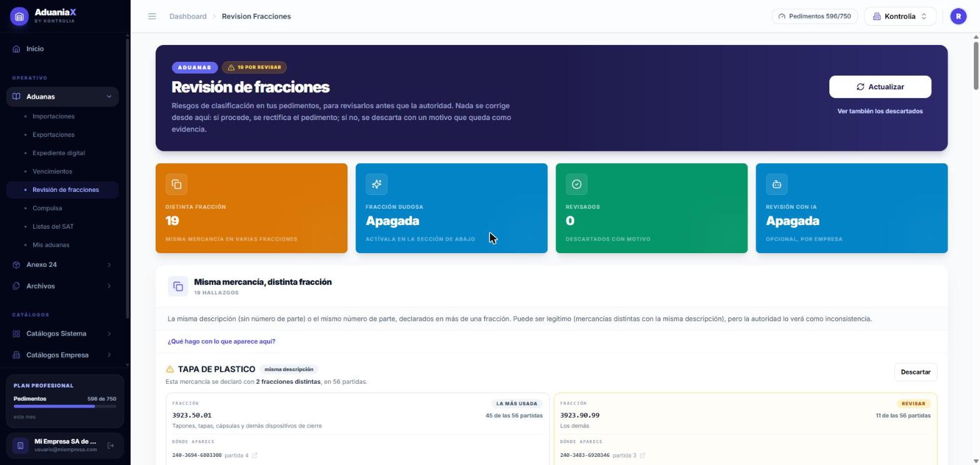This screenshot has height=465, width=980.
Task: Open the Kontrolia company selector dropdown
Action: tap(900, 16)
